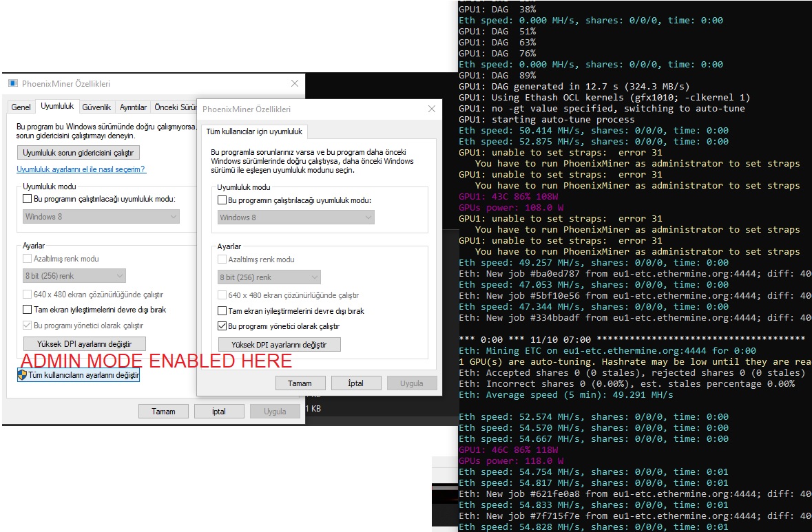Select the Uyumluluk tab

coord(57,106)
